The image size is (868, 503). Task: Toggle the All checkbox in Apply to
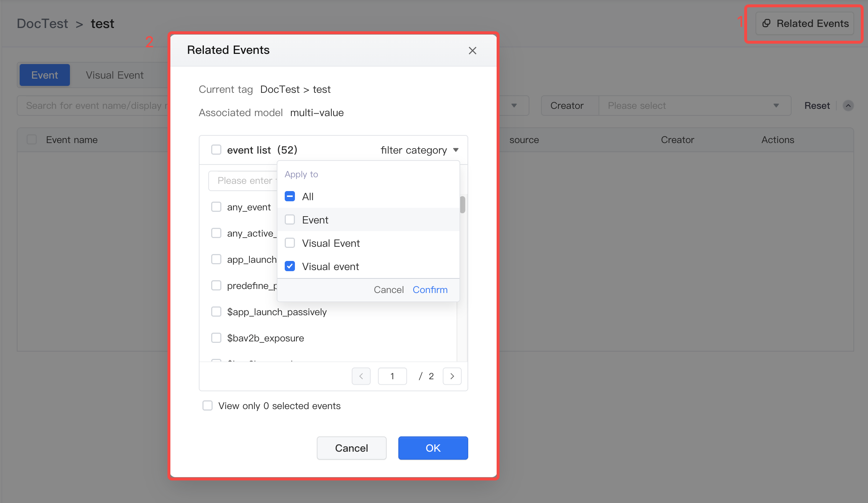click(290, 197)
